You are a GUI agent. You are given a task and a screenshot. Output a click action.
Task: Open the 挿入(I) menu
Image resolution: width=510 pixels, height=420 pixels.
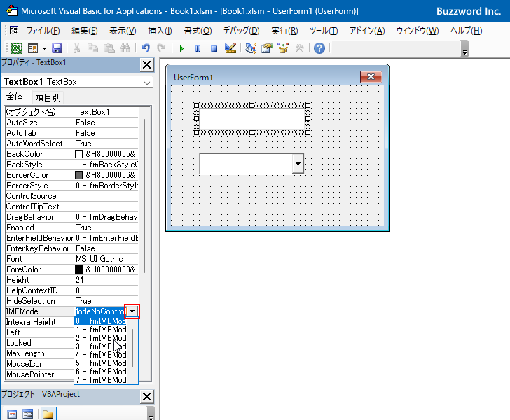(x=160, y=31)
